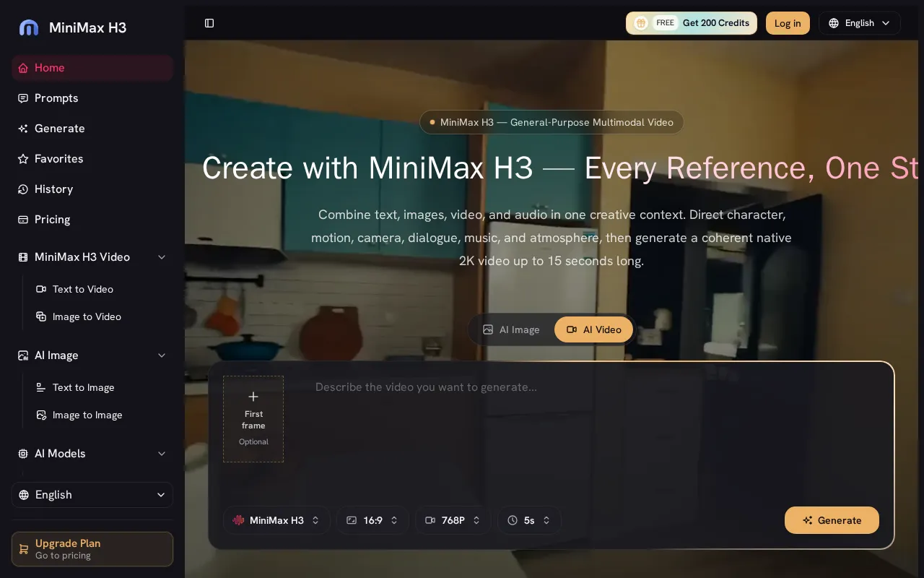Open Generate page from sidebar
Viewport: 924px width, 578px height.
point(92,129)
